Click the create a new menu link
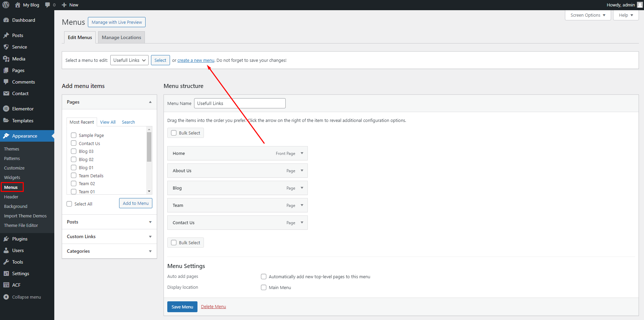The width and height of the screenshot is (644, 320). point(196,60)
